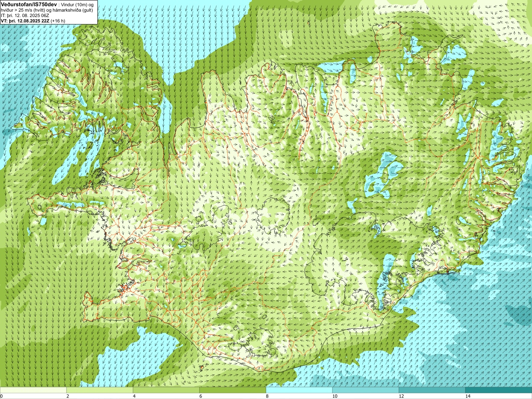Select the light teal 10–12 m/s color band
The width and height of the screenshot is (532, 399).
(366, 390)
